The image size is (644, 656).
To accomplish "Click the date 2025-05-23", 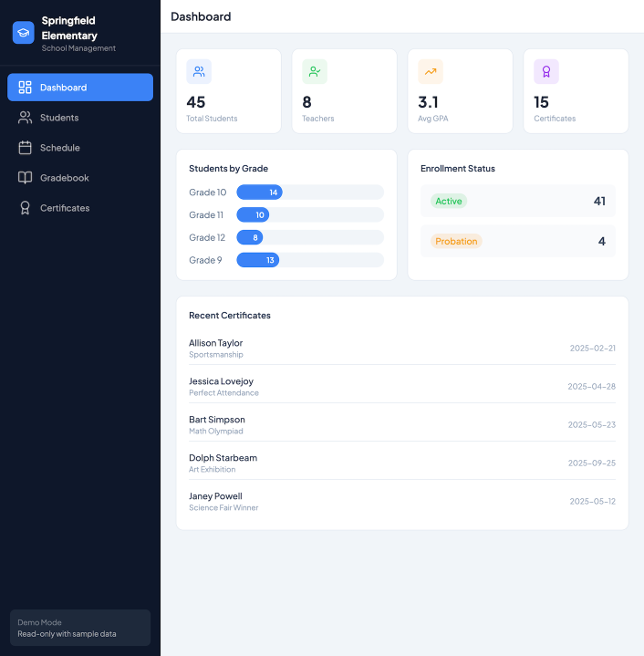I will coord(592,424).
